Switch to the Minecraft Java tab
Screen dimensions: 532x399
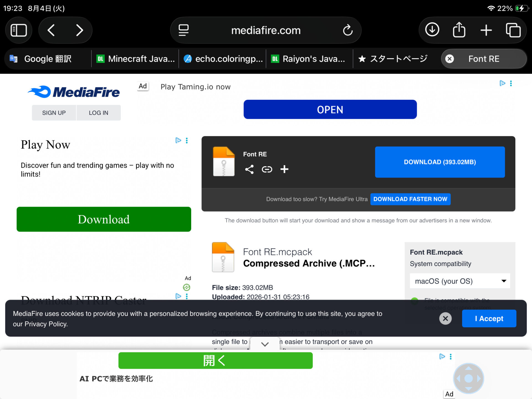click(x=135, y=59)
